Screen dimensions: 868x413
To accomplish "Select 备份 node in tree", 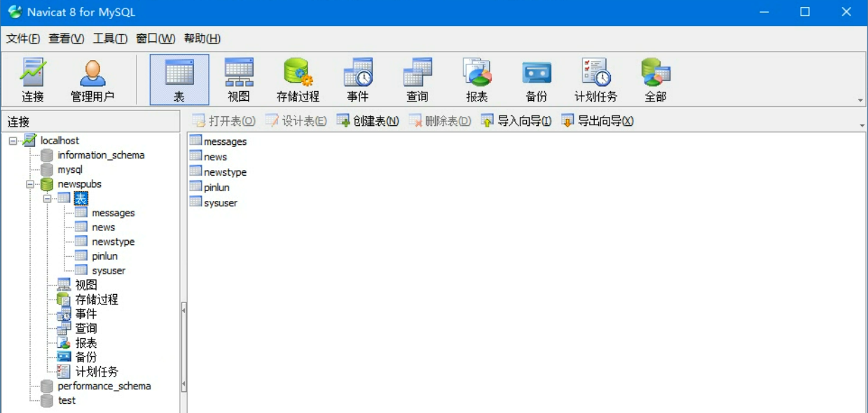I will coord(86,357).
